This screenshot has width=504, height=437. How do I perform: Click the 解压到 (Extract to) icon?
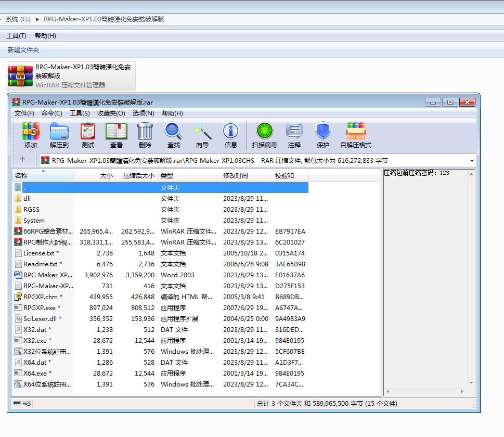tap(59, 135)
